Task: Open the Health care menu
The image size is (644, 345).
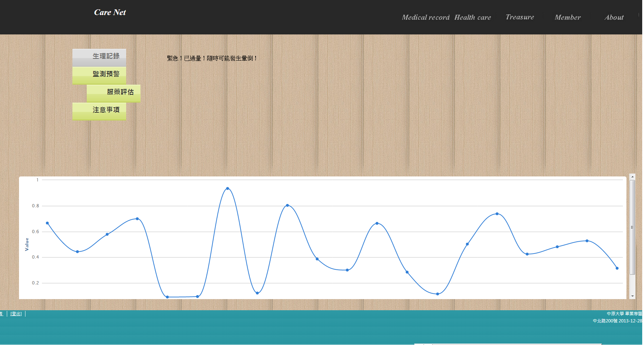Action: [472, 18]
